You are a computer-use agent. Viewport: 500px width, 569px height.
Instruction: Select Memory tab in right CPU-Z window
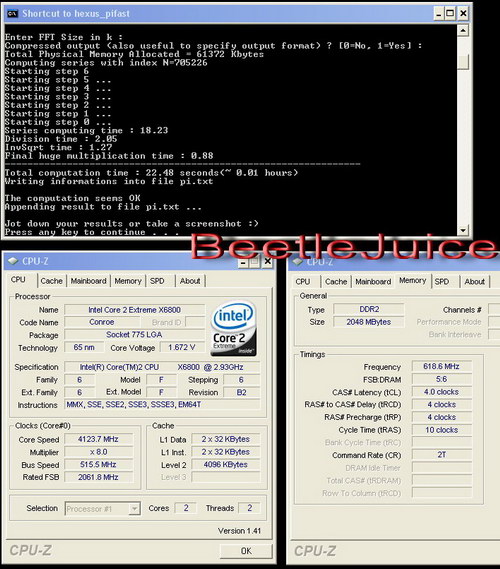413,281
